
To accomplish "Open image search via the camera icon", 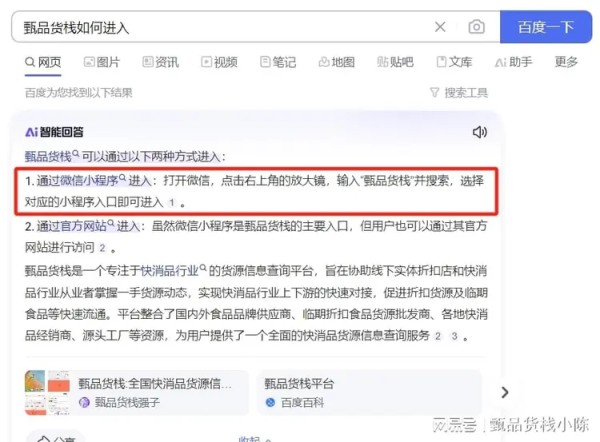I will 476,27.
